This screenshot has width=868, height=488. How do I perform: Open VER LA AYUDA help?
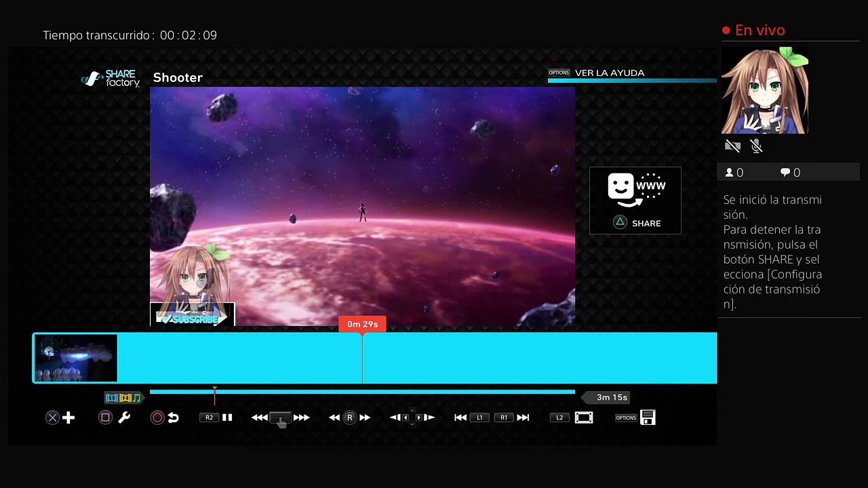pos(610,73)
